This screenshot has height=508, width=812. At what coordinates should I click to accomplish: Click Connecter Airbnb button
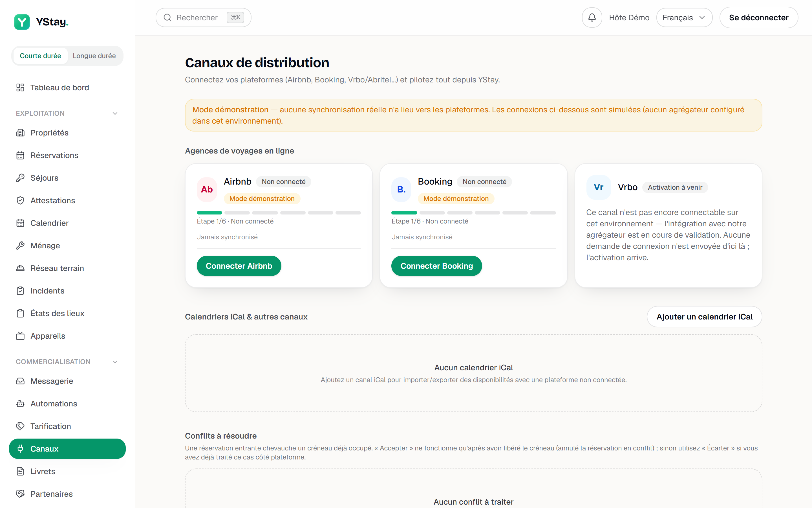239,266
